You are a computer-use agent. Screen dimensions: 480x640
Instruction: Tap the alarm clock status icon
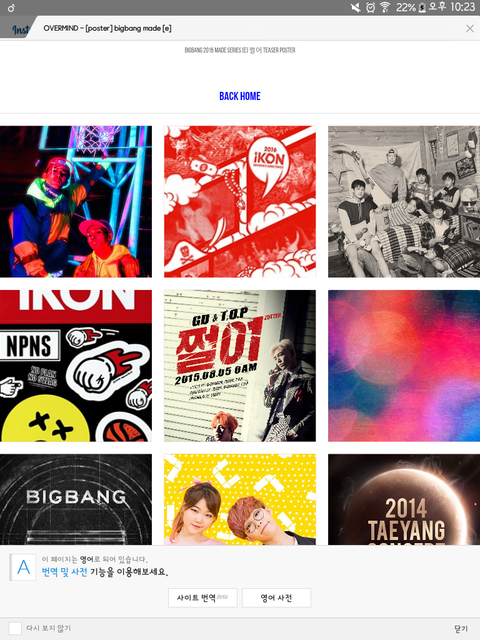coord(370,7)
